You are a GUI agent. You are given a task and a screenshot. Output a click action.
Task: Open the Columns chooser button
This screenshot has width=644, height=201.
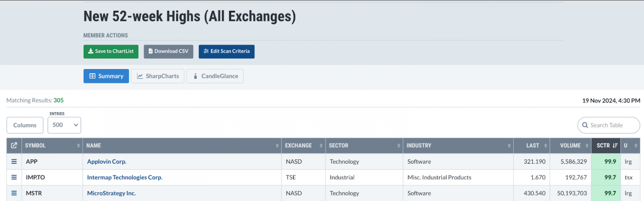click(x=25, y=125)
